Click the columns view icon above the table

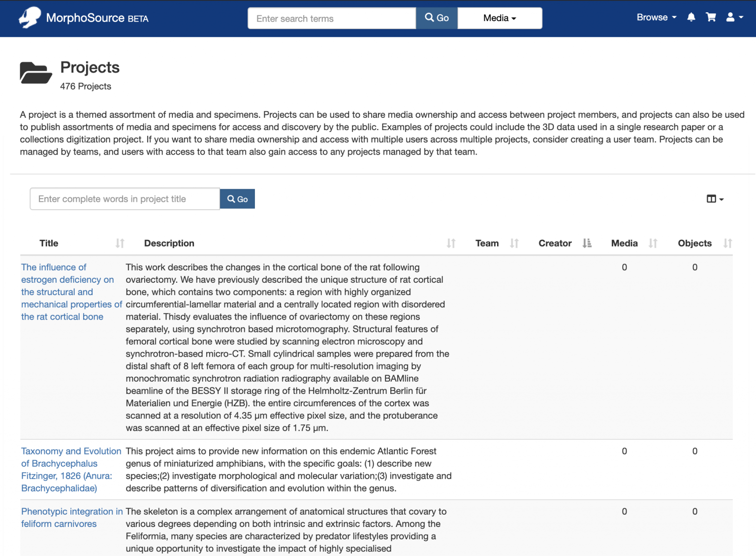(712, 198)
